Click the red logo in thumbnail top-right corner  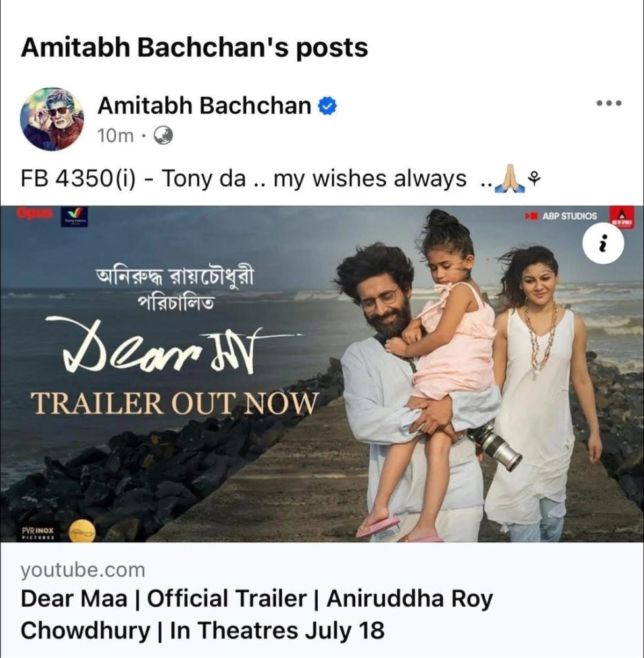(622, 217)
